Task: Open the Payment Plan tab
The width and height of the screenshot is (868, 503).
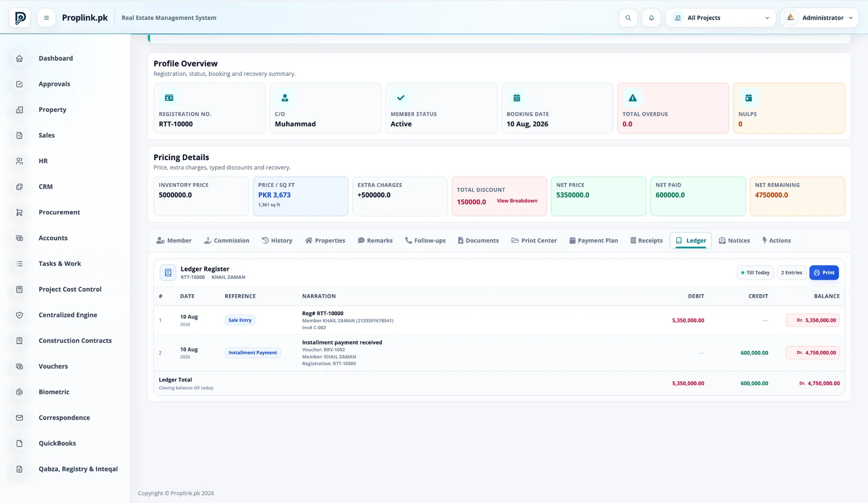Action: (593, 241)
